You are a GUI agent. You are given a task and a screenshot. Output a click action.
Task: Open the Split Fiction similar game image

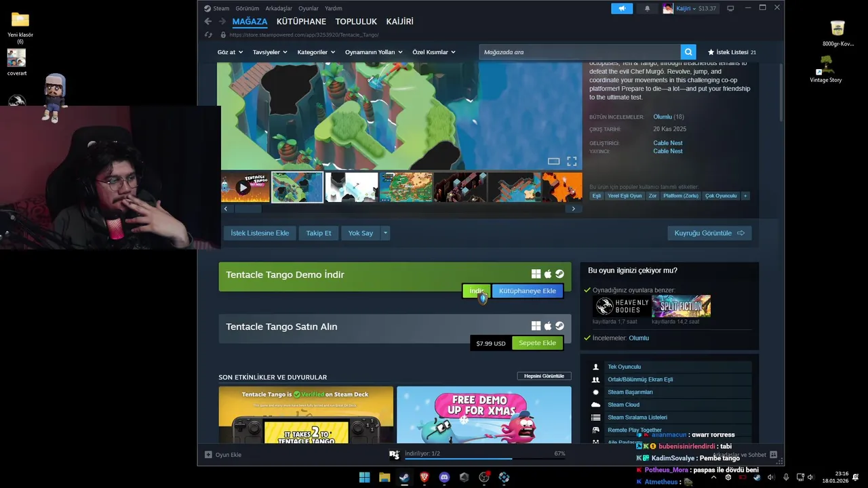682,306
